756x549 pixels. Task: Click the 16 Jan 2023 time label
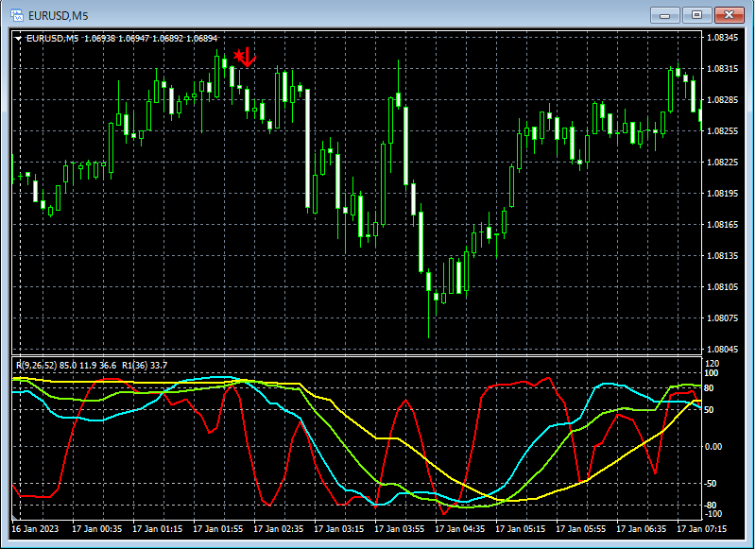pos(35,529)
